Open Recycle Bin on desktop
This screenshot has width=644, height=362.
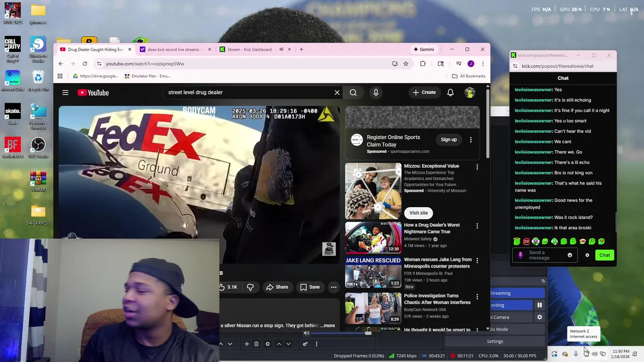(38, 81)
